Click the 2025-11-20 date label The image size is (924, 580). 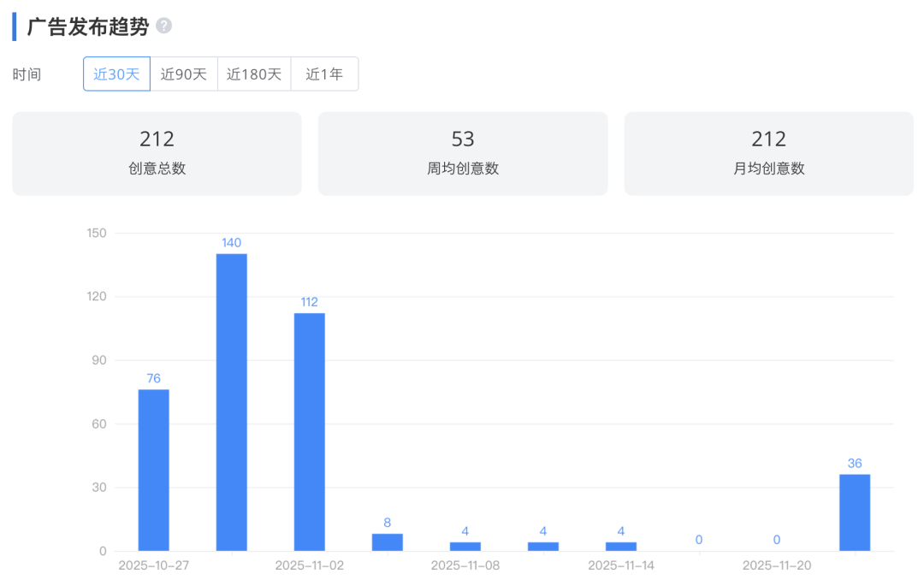(x=775, y=565)
